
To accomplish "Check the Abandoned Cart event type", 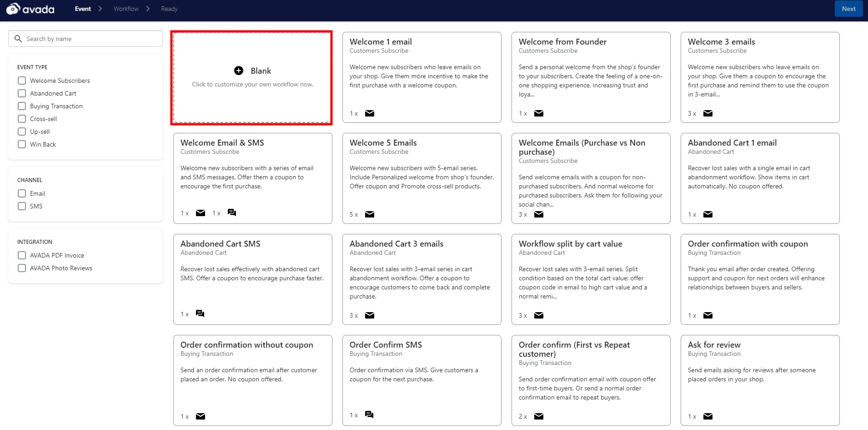I will [x=22, y=93].
